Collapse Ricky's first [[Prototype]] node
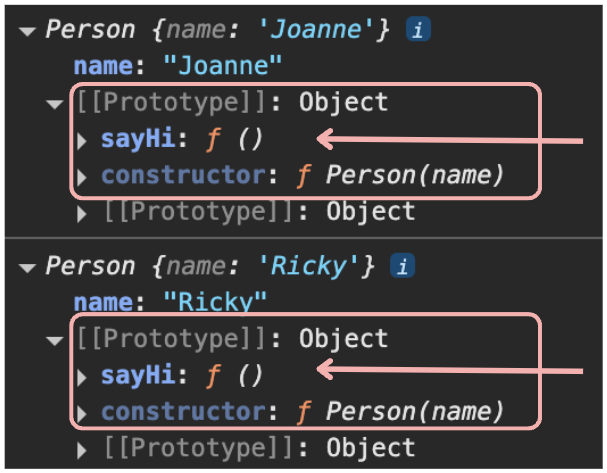This screenshot has height=473, width=607. tap(55, 340)
